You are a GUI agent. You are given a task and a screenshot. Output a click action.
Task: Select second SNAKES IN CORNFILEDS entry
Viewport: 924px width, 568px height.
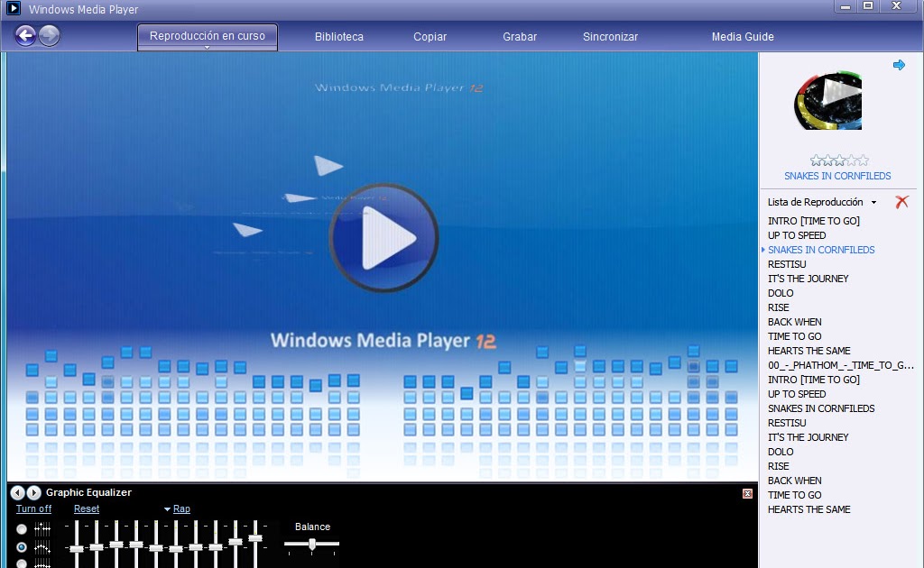pyautogui.click(x=821, y=408)
